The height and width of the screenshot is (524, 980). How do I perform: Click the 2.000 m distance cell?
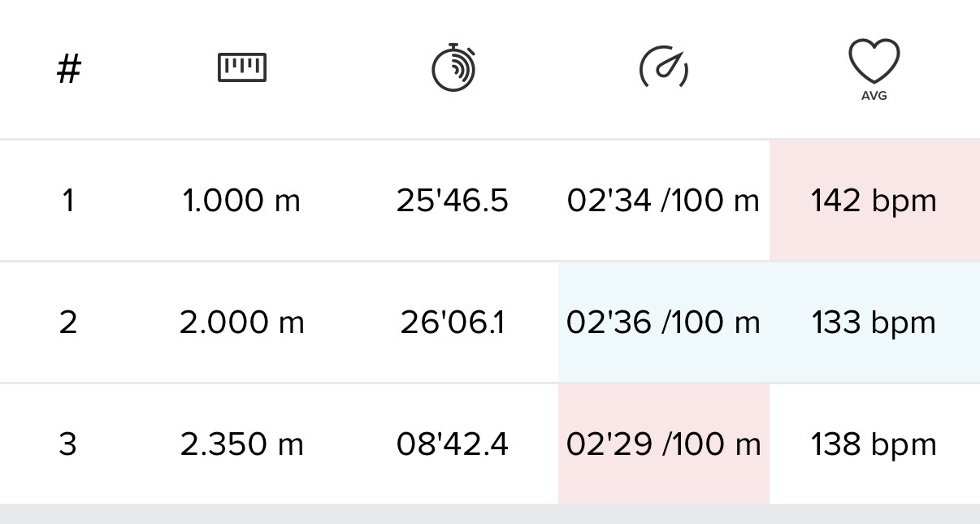pyautogui.click(x=242, y=323)
